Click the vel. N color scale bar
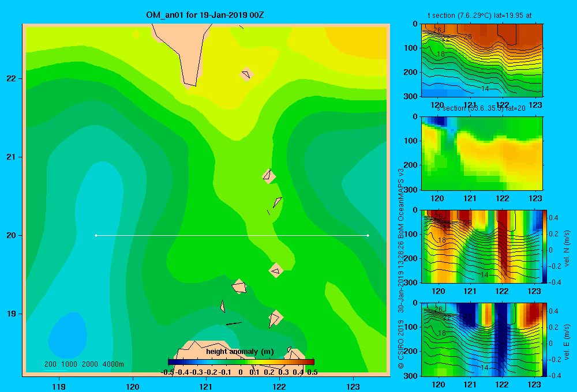Image resolution: width=577 pixels, height=392 pixels. click(x=545, y=246)
